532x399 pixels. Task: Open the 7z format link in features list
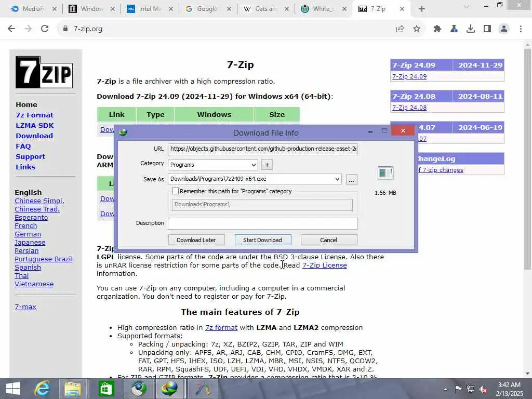click(x=221, y=327)
